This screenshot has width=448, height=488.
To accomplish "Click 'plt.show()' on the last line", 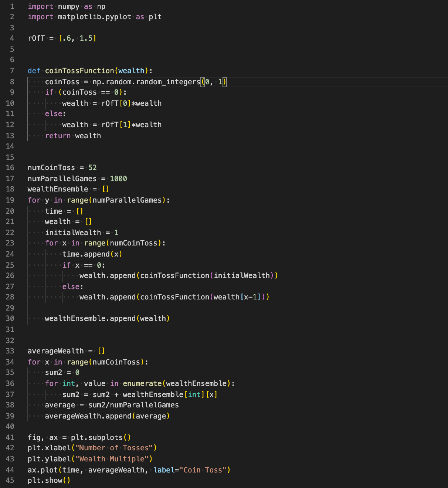I will pos(49,480).
